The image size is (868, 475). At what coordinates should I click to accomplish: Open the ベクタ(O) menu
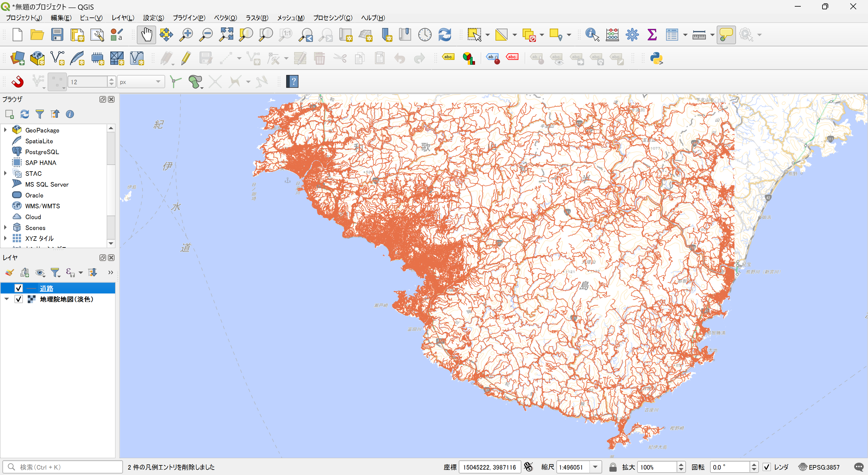(225, 18)
